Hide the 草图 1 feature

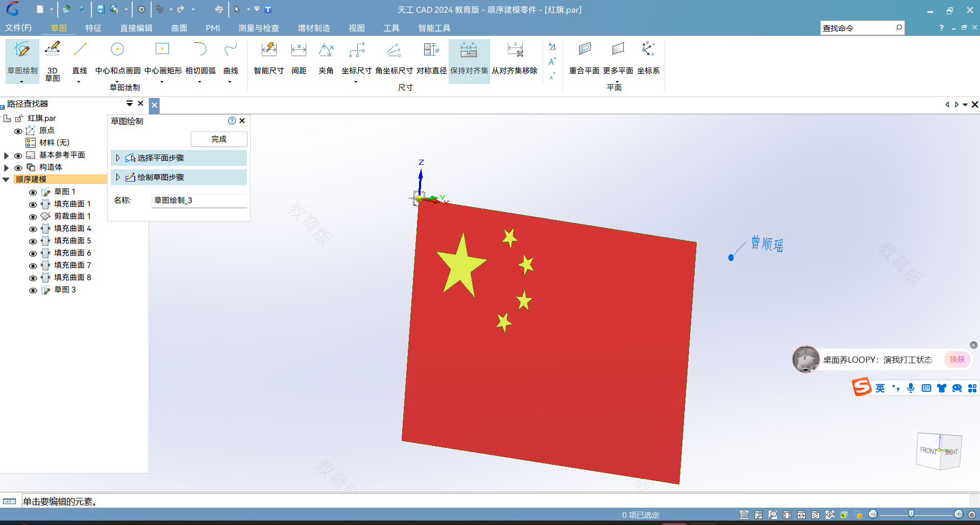33,192
